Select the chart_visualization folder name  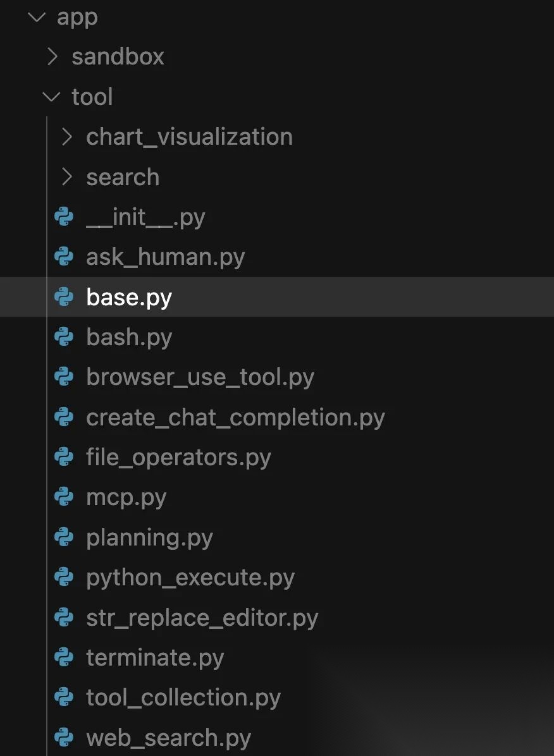click(x=189, y=137)
